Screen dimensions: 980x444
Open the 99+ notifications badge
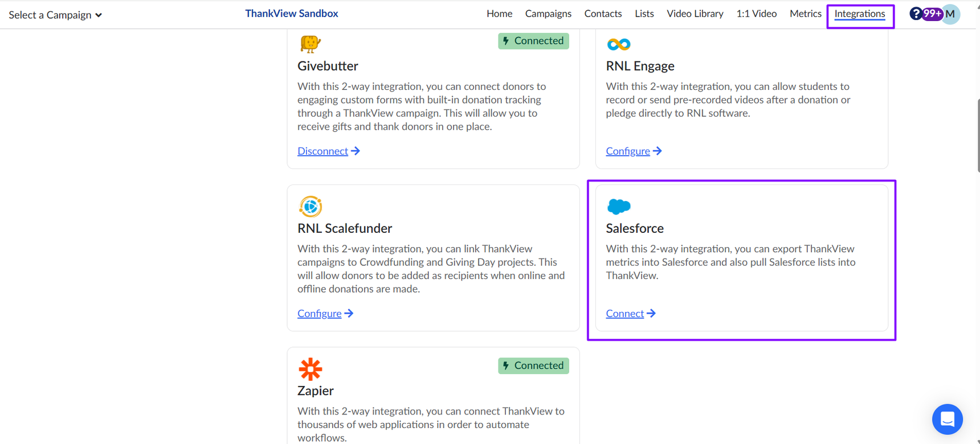click(933, 14)
